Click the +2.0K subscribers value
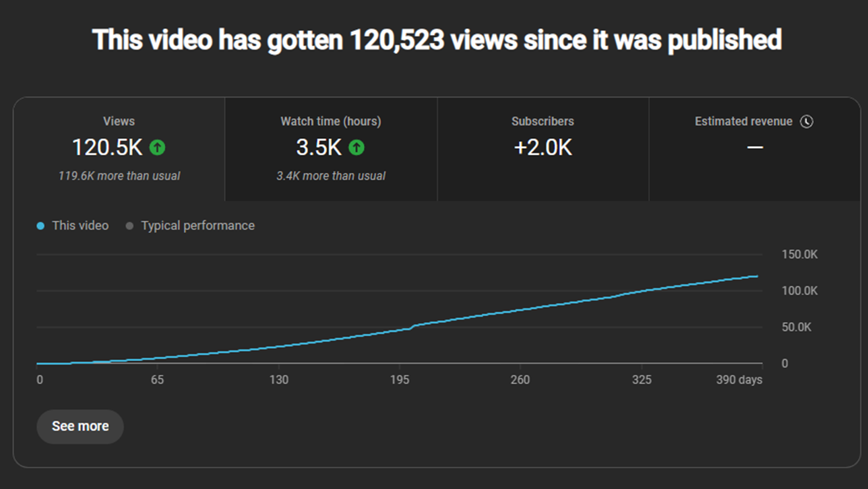This screenshot has height=489, width=868. pyautogui.click(x=543, y=147)
